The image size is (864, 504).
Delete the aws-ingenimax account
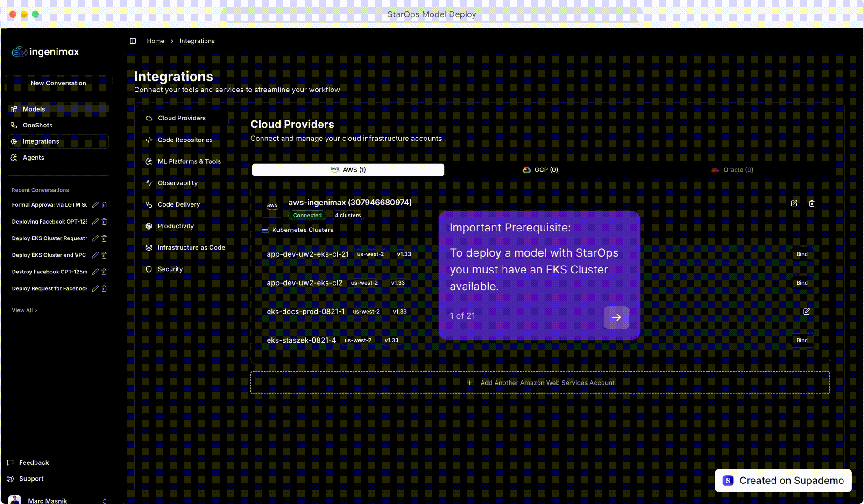812,203
